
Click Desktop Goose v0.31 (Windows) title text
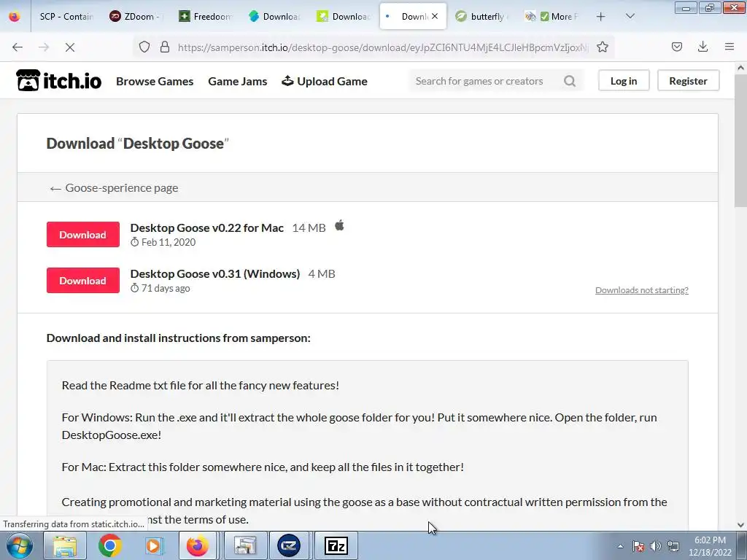(215, 274)
